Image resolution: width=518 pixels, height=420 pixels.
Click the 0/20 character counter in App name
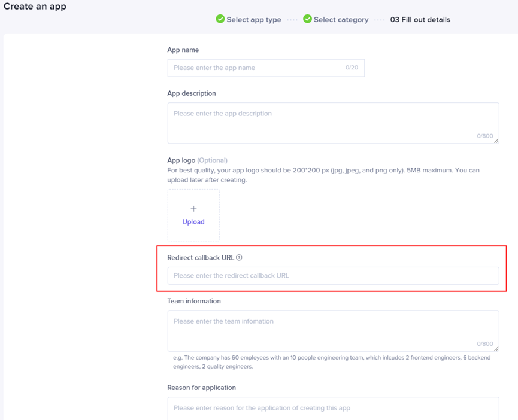tap(352, 68)
